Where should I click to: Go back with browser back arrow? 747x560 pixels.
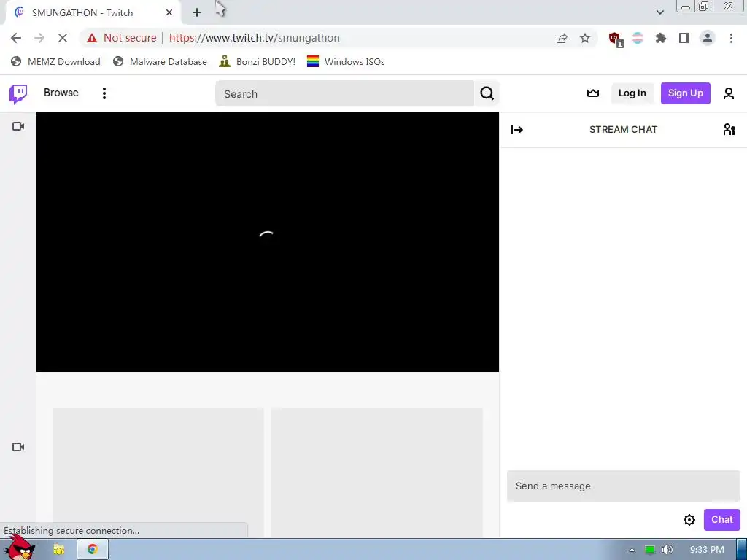pyautogui.click(x=16, y=38)
